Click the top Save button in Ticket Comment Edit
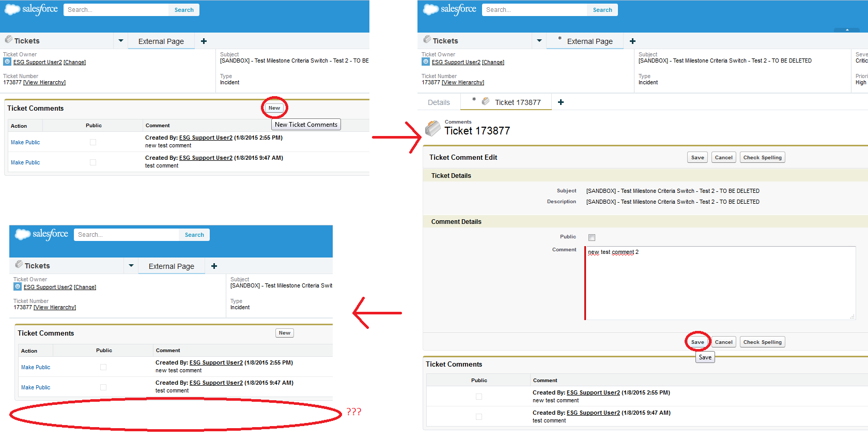868x439 pixels. tap(698, 158)
